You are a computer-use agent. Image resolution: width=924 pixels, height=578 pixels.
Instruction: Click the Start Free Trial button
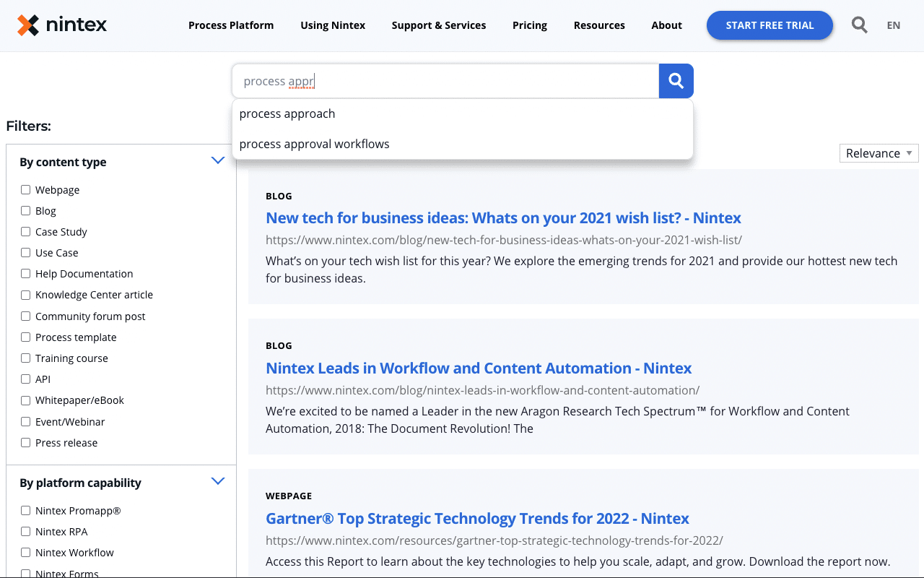pyautogui.click(x=770, y=25)
